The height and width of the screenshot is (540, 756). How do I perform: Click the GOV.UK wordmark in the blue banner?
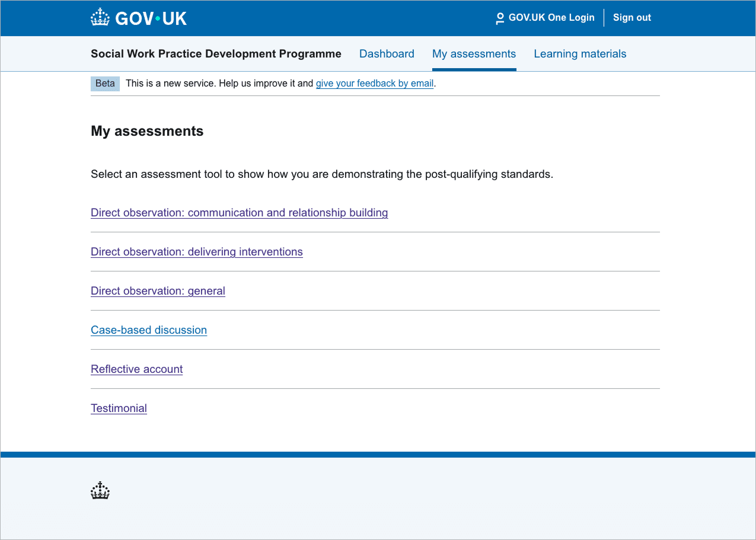151,17
